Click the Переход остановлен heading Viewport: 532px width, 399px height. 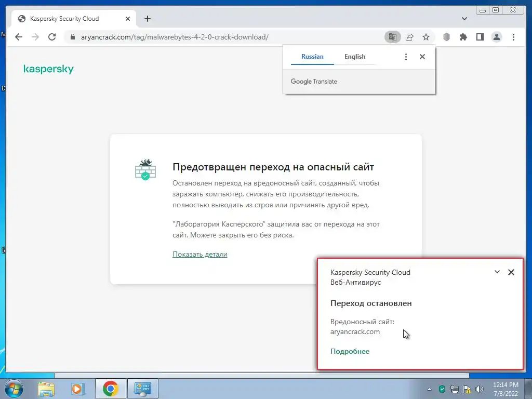[371, 303]
